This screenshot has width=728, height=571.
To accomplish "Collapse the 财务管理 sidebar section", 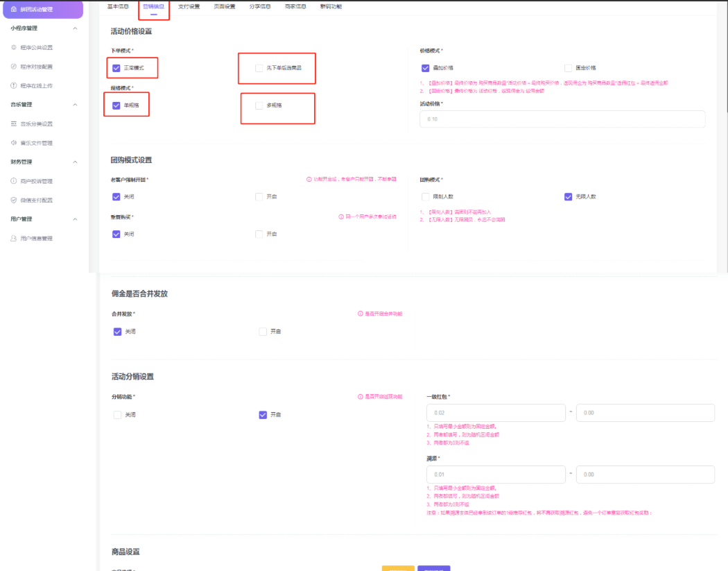I will point(75,162).
